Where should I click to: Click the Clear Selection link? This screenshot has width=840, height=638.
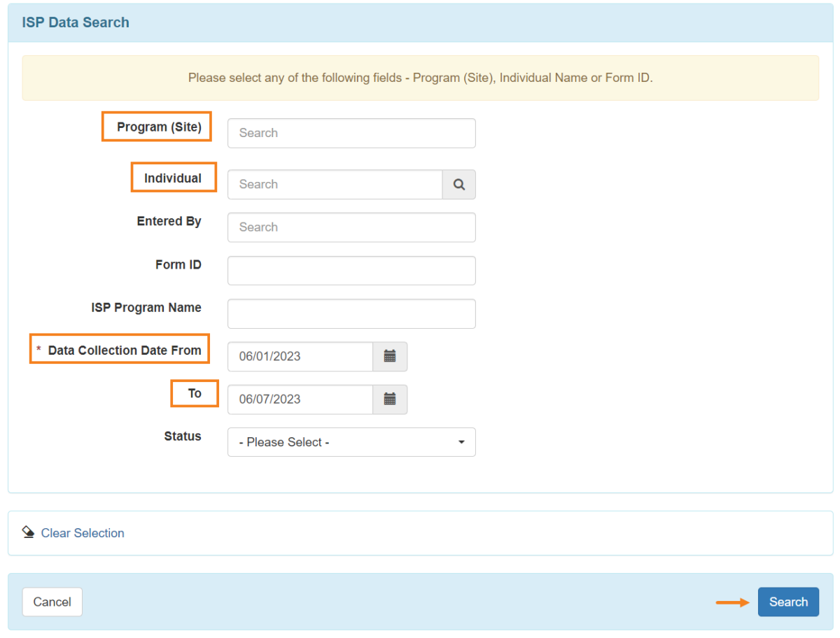click(x=82, y=532)
